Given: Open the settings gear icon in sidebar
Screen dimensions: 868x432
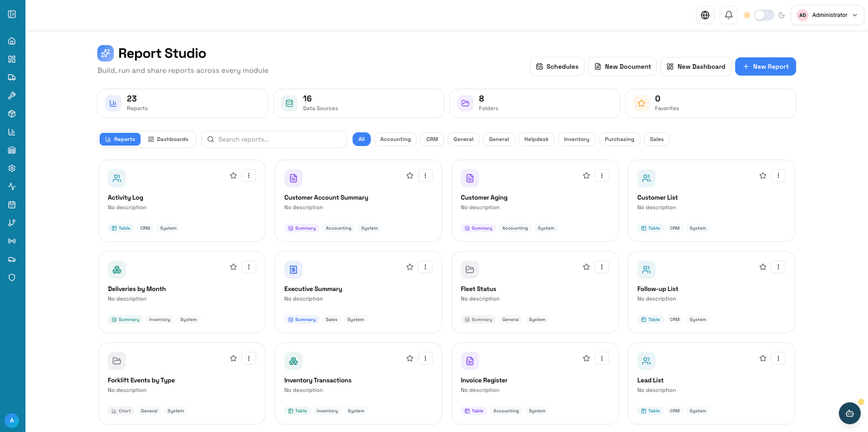Looking at the screenshot, I should (x=12, y=169).
